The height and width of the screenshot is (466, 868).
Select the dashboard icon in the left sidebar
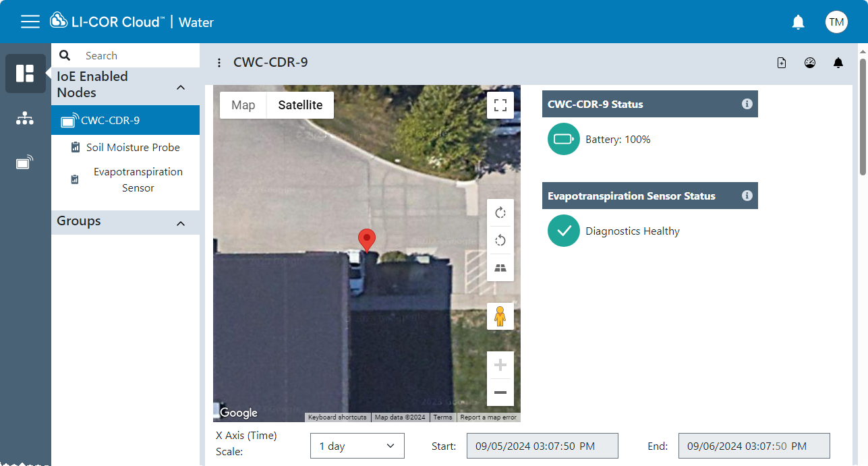click(25, 74)
